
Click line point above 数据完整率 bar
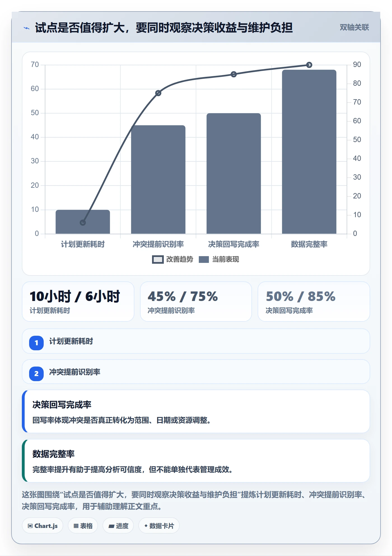309,65
